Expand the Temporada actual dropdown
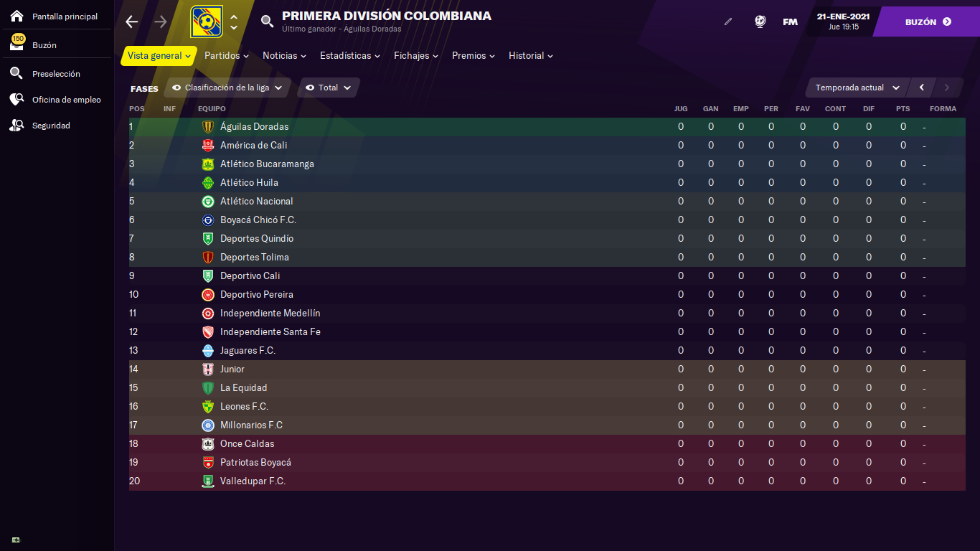 click(x=857, y=88)
